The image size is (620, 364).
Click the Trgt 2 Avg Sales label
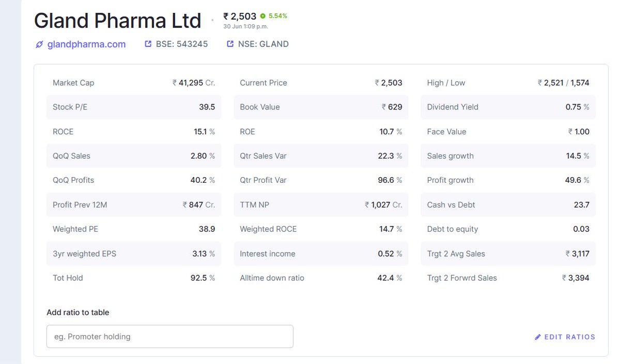coord(456,254)
